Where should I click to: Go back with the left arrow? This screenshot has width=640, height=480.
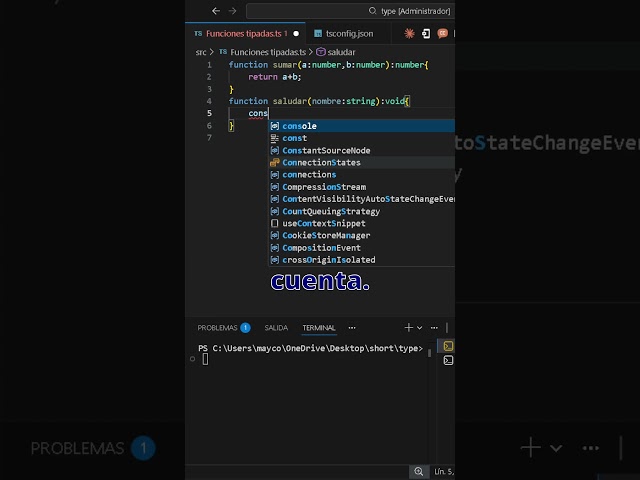tap(216, 11)
